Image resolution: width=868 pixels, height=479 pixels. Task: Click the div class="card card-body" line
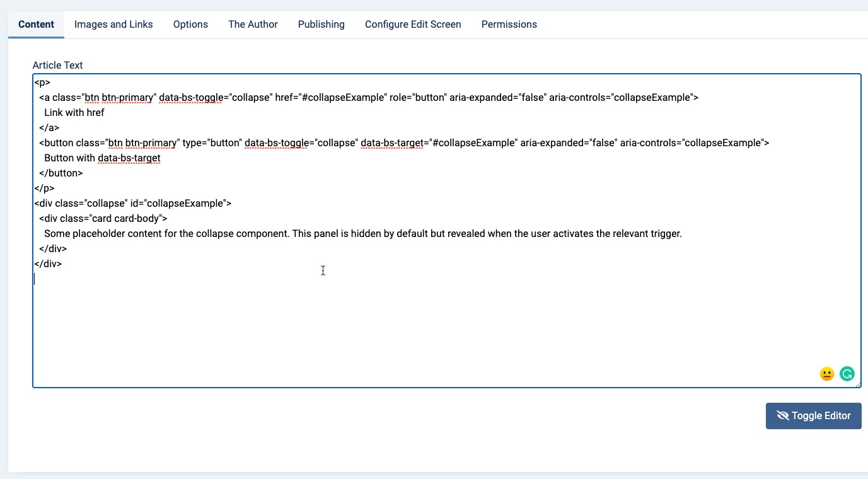103,219
